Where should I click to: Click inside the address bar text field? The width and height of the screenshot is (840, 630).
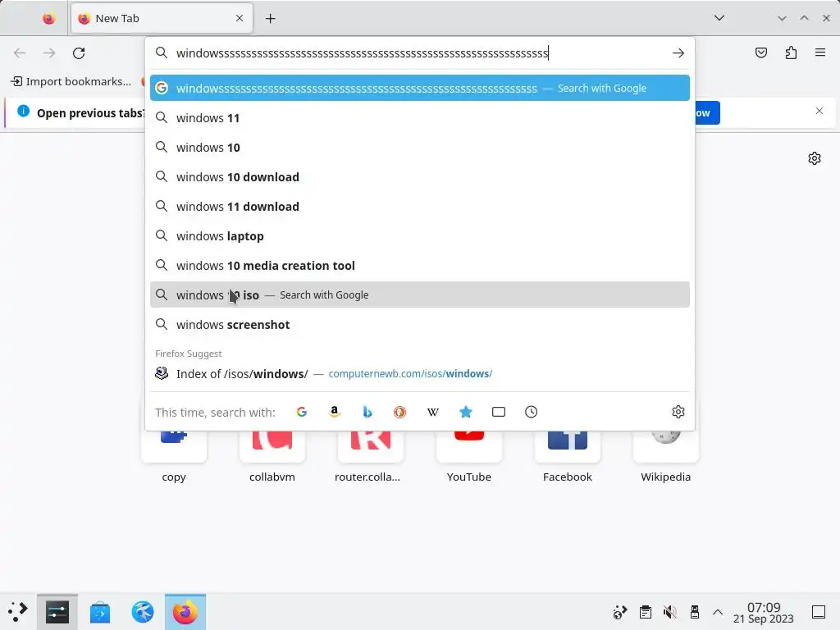[x=419, y=53]
